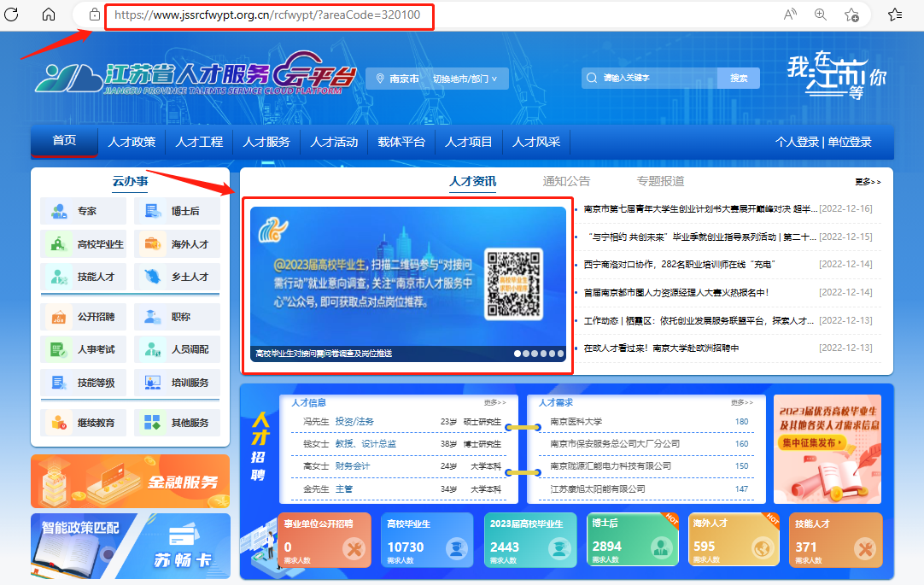Select the last carousel indicator dot

(560, 354)
